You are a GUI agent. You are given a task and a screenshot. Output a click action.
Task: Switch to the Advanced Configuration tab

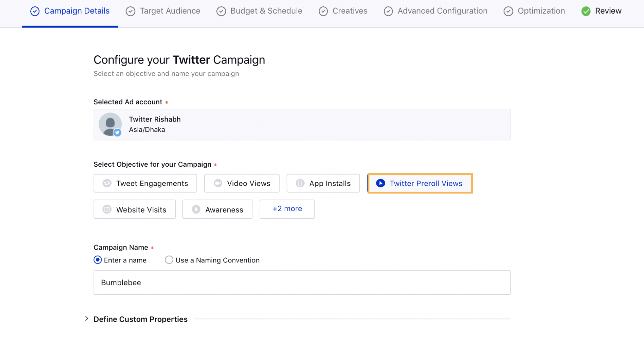[435, 11]
